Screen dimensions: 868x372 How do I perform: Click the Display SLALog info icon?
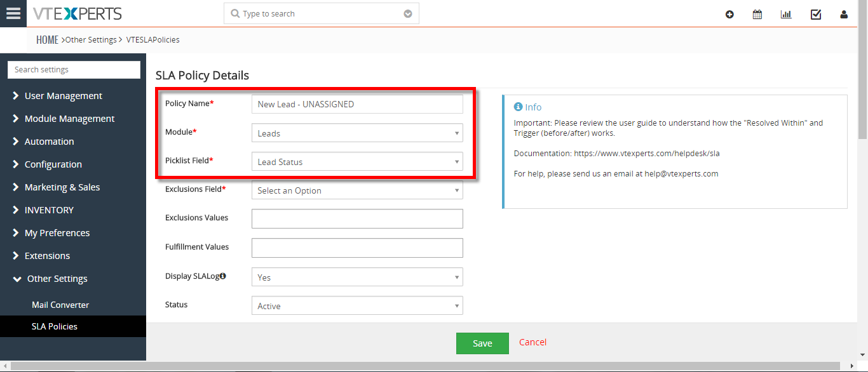click(x=223, y=276)
